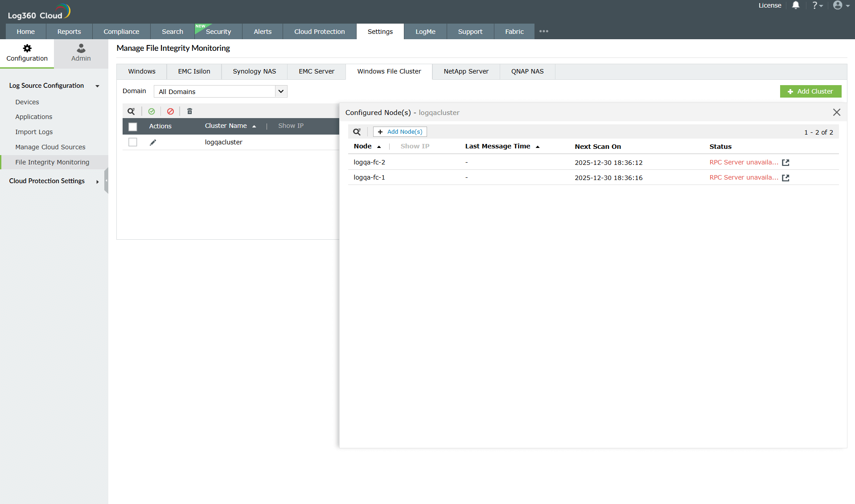The width and height of the screenshot is (855, 504).
Task: Click the red disable icon in the cluster toolbar
Action: pyautogui.click(x=170, y=111)
